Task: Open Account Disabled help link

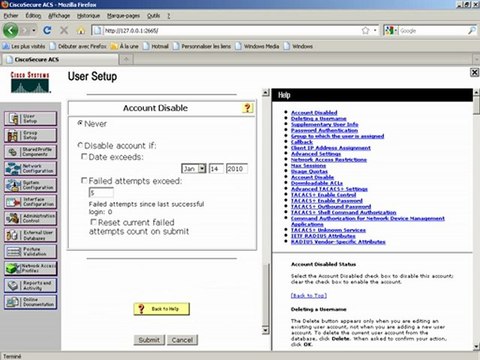Action: (314, 113)
